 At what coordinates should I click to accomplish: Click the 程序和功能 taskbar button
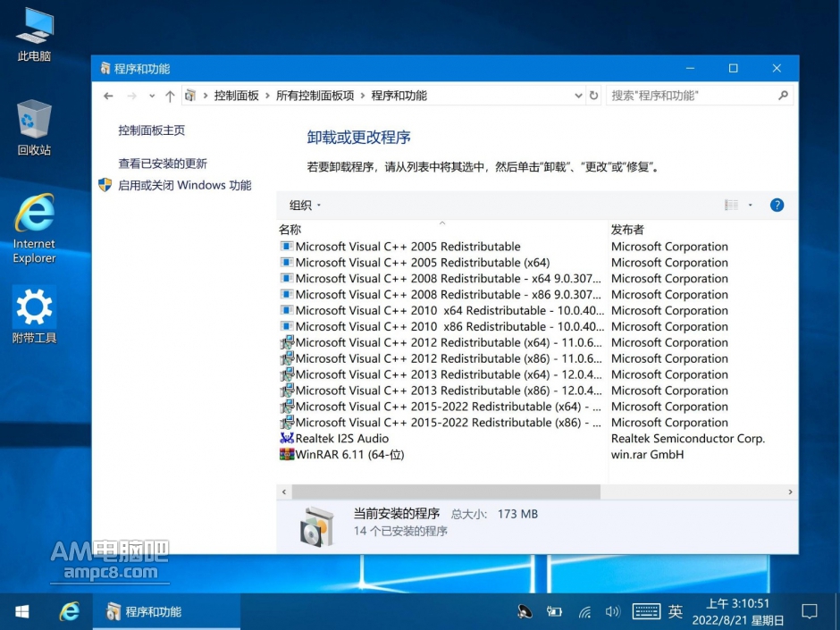click(166, 611)
